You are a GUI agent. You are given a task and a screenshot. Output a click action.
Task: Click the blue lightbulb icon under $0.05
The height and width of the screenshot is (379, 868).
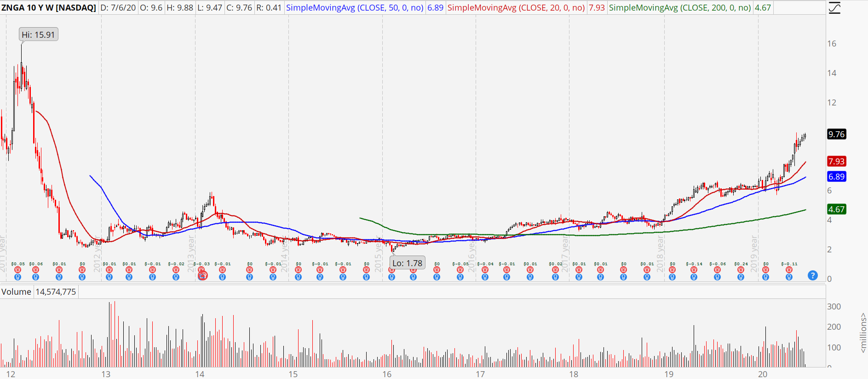point(17,277)
